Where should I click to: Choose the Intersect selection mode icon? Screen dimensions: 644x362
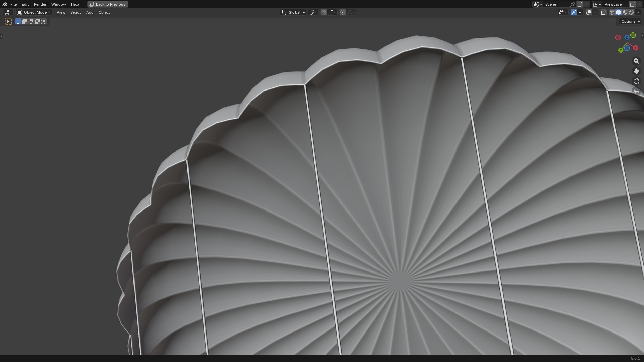44,21
